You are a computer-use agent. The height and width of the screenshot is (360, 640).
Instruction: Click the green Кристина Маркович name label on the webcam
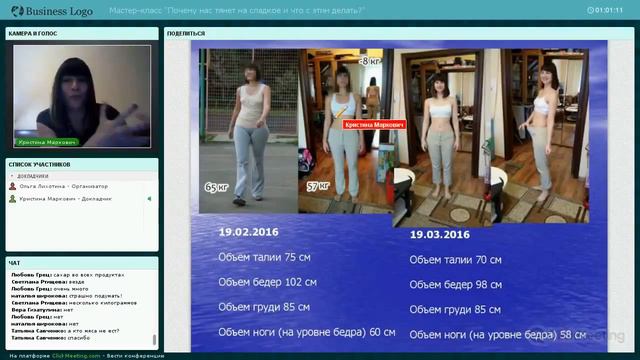pyautogui.click(x=47, y=142)
